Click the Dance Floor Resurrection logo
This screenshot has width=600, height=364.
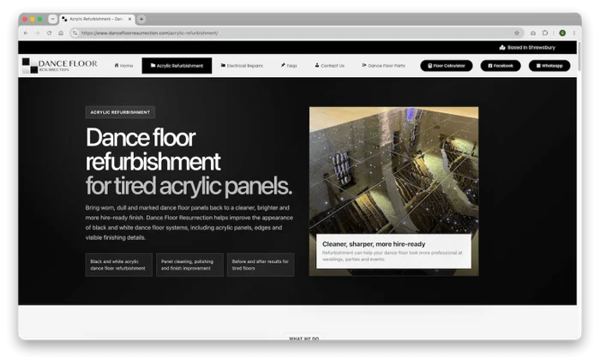point(60,65)
